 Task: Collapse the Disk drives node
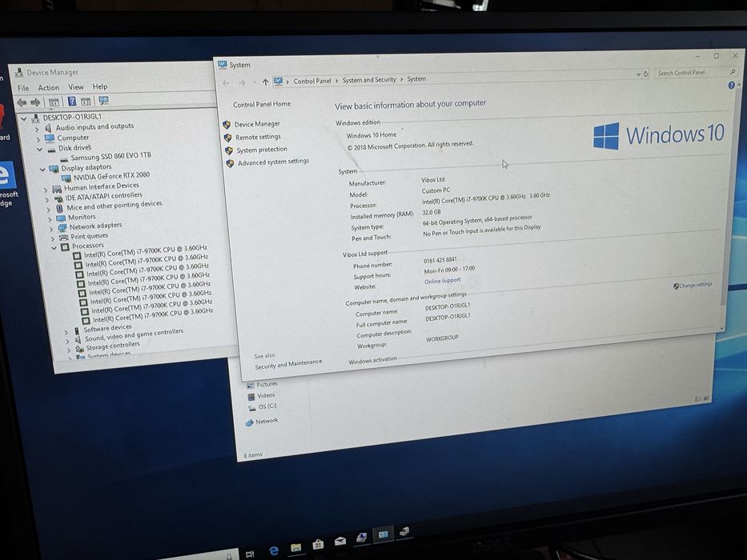[x=39, y=150]
